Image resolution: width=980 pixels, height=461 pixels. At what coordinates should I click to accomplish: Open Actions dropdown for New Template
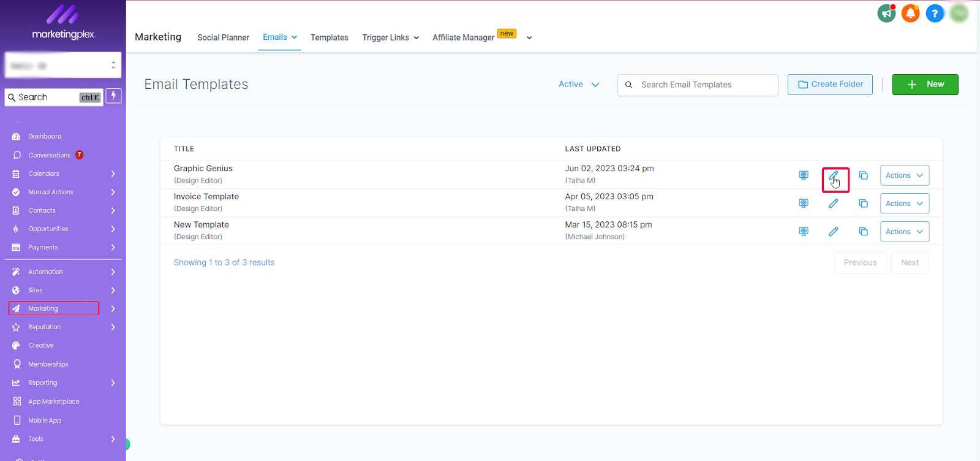[x=905, y=232]
